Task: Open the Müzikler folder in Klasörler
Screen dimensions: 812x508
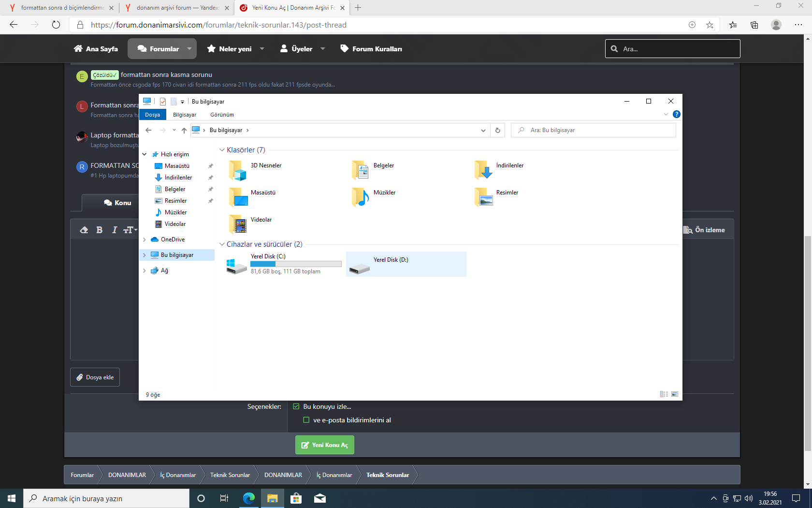Action: [x=361, y=197]
